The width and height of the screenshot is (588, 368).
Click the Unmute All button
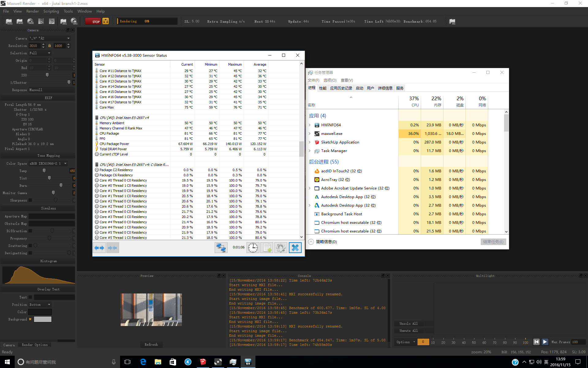click(x=408, y=331)
